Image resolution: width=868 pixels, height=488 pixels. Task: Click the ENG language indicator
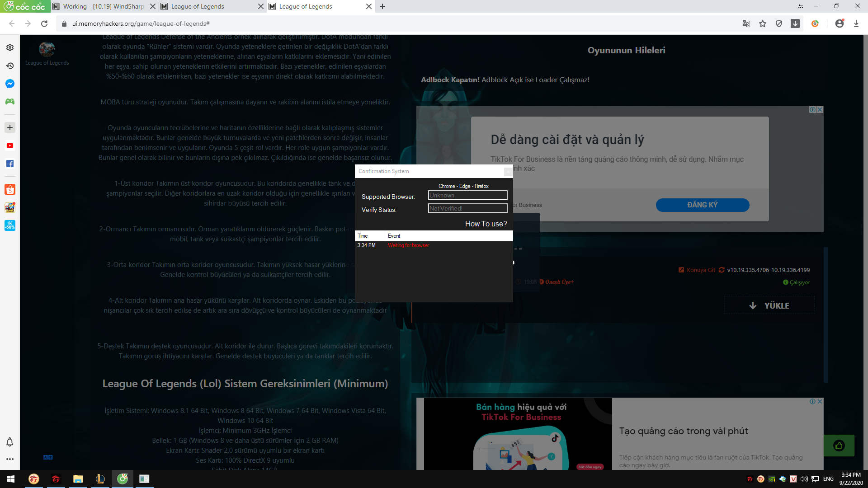click(x=828, y=479)
